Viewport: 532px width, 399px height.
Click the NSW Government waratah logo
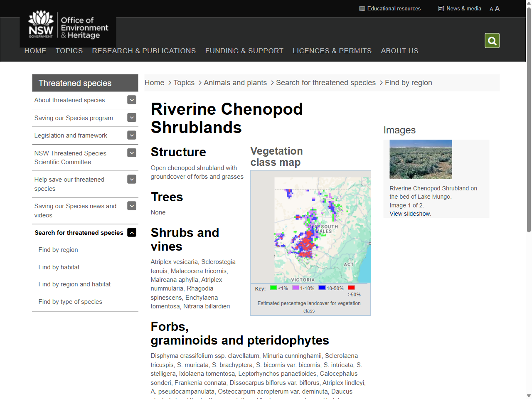tap(41, 25)
